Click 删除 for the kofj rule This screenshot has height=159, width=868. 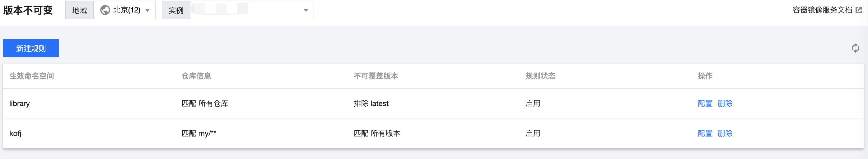pos(725,133)
